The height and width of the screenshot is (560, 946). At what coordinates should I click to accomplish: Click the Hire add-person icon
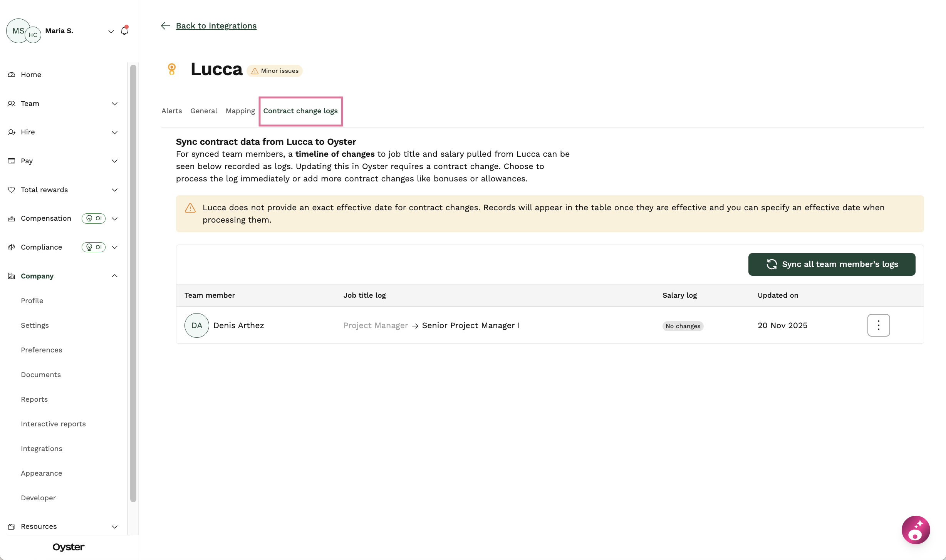point(12,132)
